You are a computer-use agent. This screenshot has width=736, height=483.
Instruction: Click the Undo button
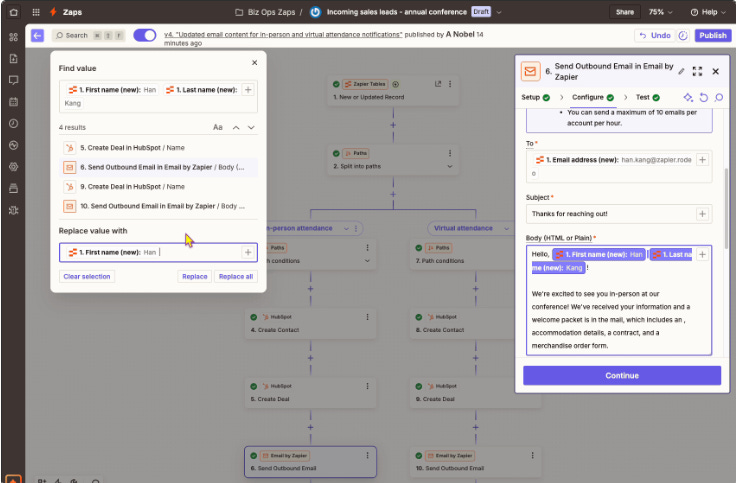(655, 35)
